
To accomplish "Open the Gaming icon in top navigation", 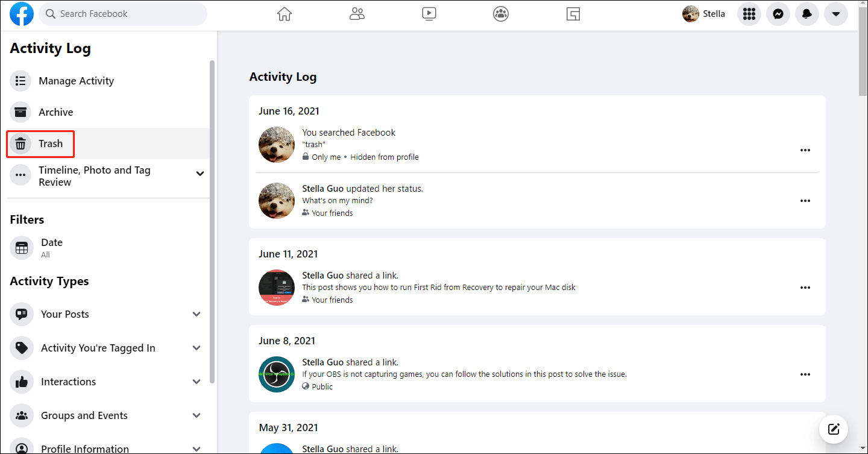I will [x=573, y=14].
